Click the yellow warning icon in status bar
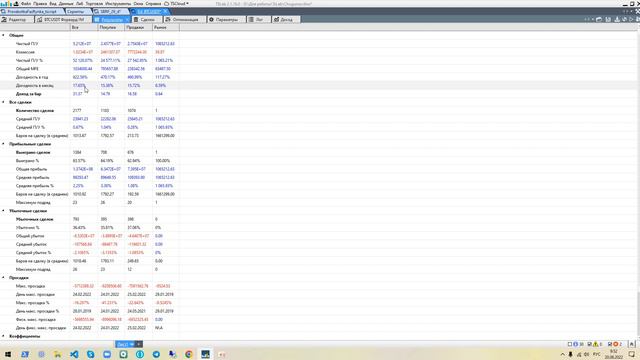 click(596, 344)
